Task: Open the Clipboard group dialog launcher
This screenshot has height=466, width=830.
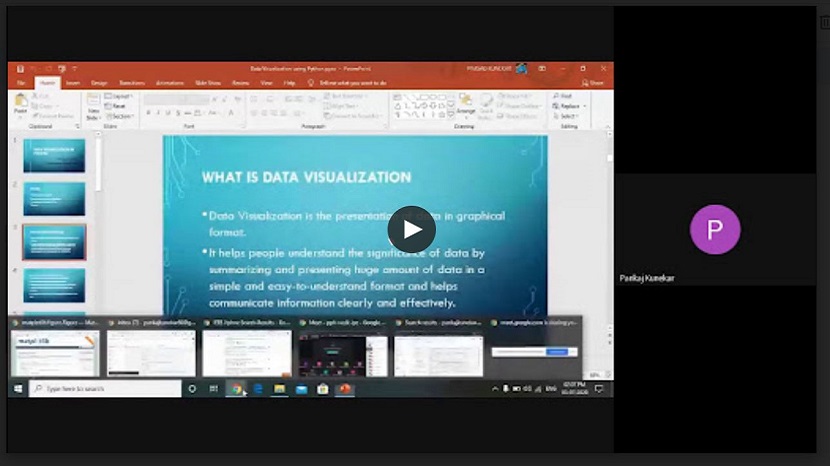Action: pos(77,126)
